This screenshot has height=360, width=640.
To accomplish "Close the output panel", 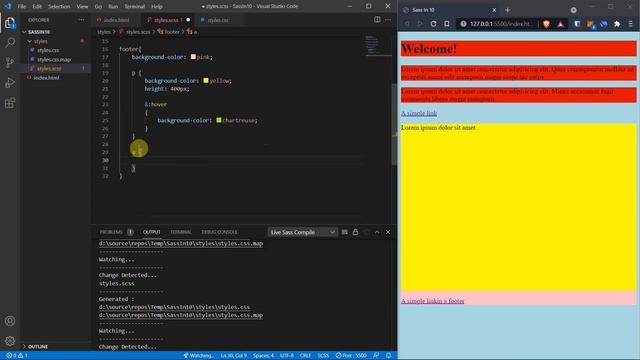I will (x=388, y=232).
